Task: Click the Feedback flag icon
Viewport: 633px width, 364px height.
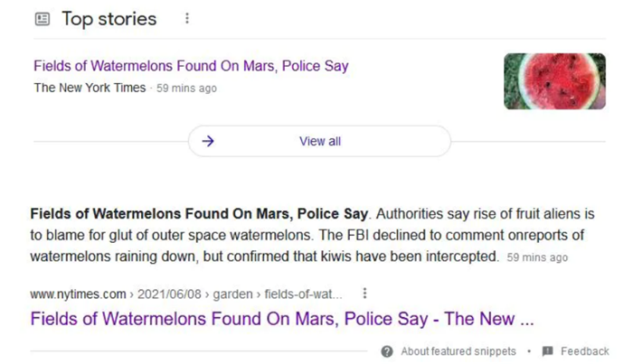Action: pos(547,351)
